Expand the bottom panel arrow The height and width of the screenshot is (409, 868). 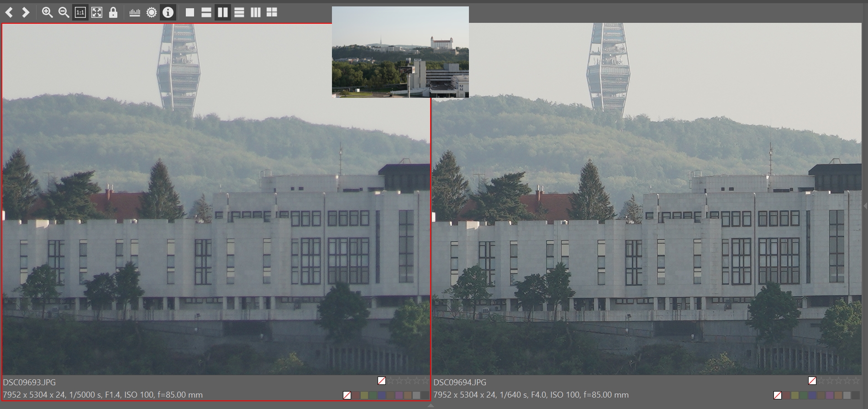click(431, 405)
